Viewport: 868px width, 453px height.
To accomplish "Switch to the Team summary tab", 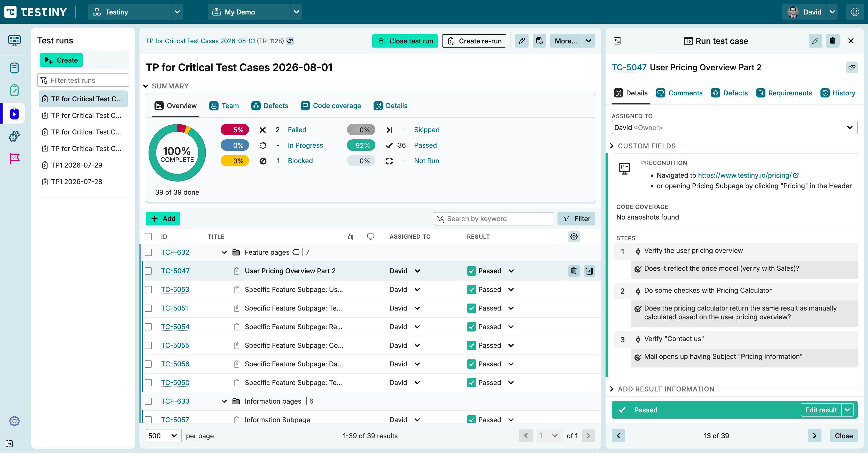I will tap(224, 105).
